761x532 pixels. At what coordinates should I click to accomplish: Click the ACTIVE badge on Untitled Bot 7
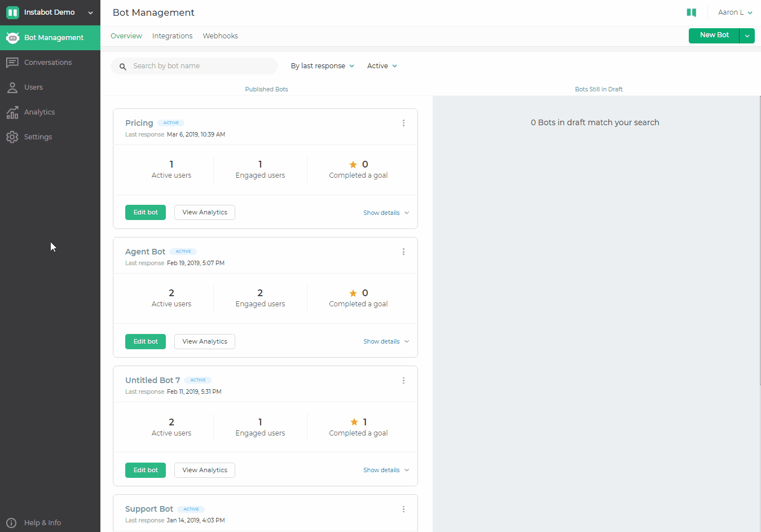[x=198, y=380]
